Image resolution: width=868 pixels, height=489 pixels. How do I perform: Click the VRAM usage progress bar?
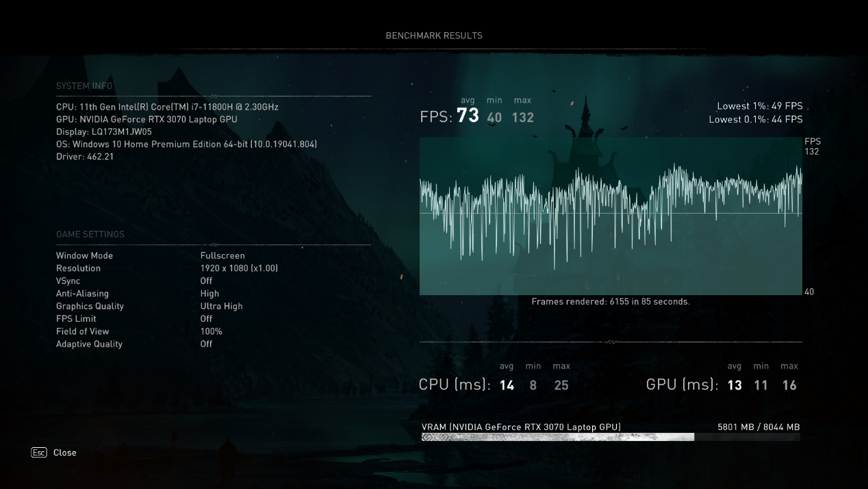pos(611,437)
